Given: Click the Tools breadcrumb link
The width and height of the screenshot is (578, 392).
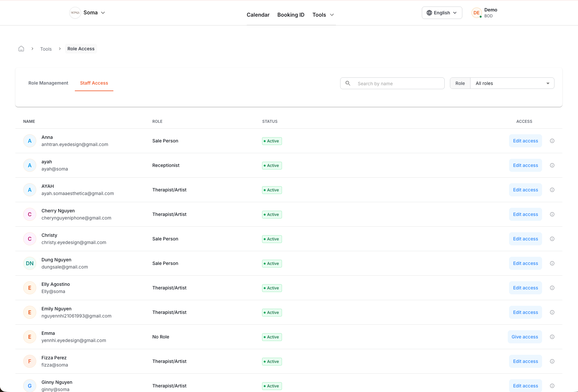Looking at the screenshot, I should point(46,49).
